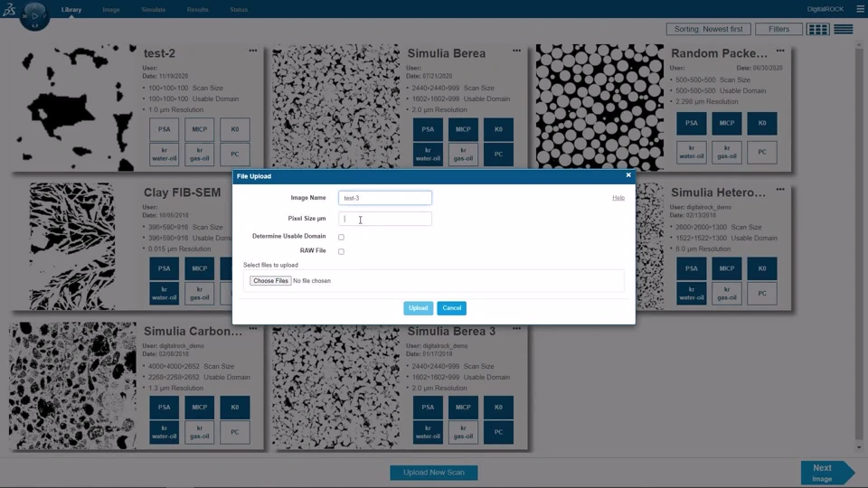Viewport: 868px width, 488px height.
Task: Click MICP on the Clay FIB-SEM card
Action: (x=199, y=268)
